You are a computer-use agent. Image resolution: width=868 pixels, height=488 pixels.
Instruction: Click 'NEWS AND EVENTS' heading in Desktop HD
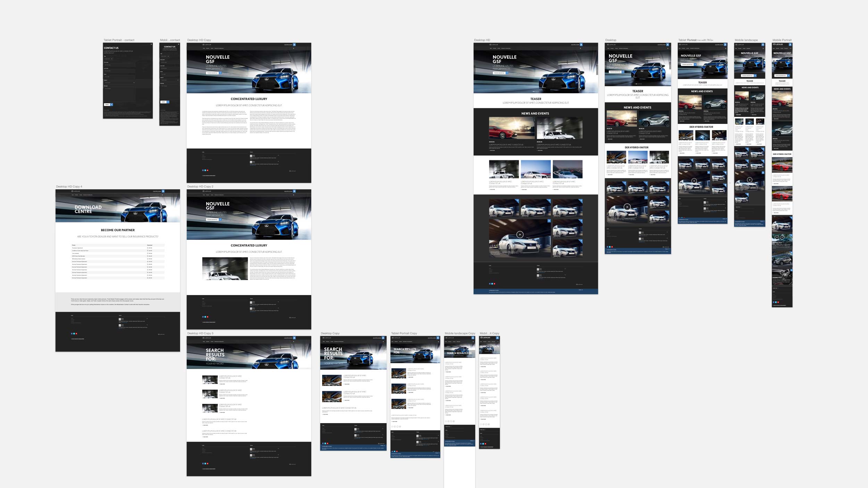point(535,113)
